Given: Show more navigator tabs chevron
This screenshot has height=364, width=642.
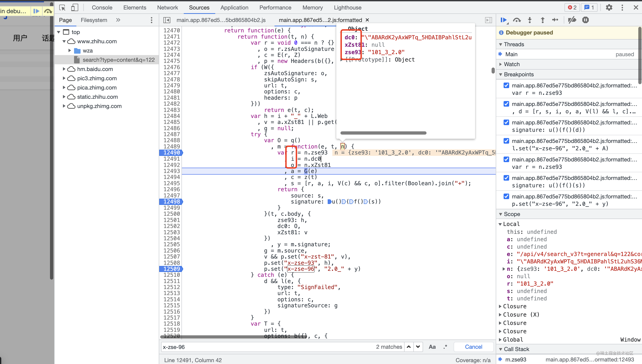Looking at the screenshot, I should pyautogui.click(x=118, y=20).
